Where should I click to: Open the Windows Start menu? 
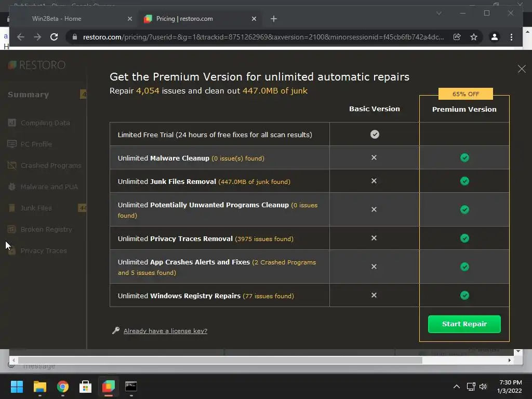point(17,387)
